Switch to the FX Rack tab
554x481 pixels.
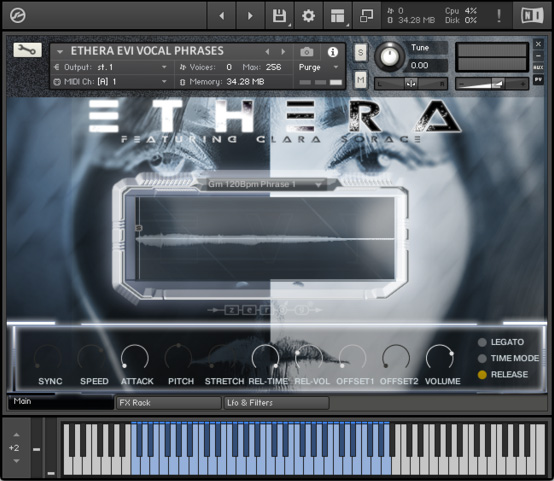click(169, 403)
